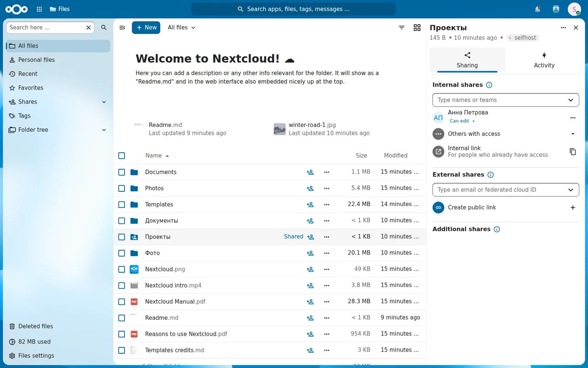This screenshot has width=588, height=368.
Task: Open the Tags view
Action: (x=58, y=116)
